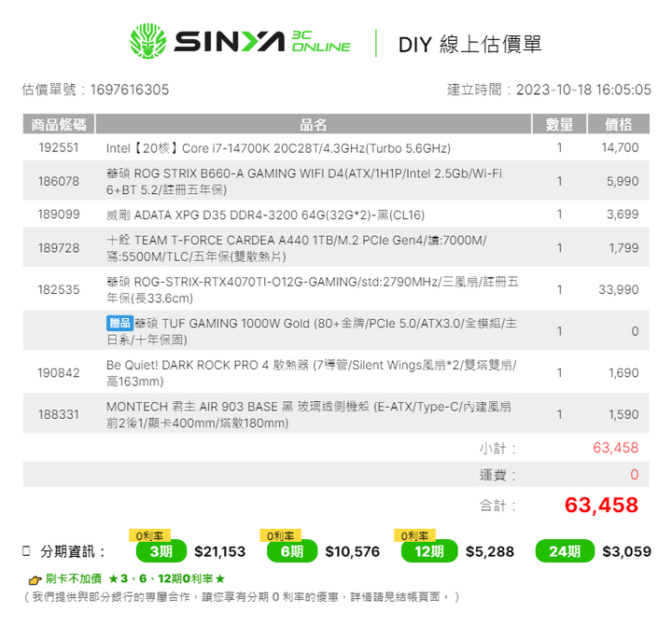Click price 1,590
672x625 pixels.
(x=623, y=415)
